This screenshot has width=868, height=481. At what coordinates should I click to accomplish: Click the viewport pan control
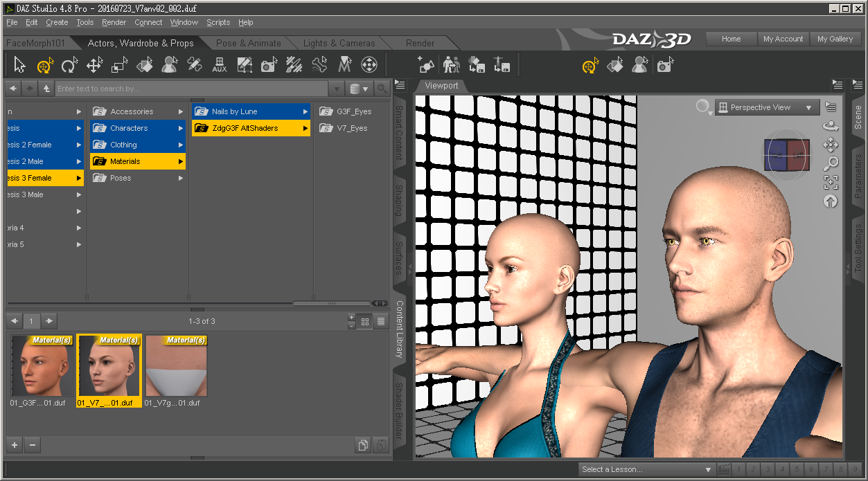(831, 145)
